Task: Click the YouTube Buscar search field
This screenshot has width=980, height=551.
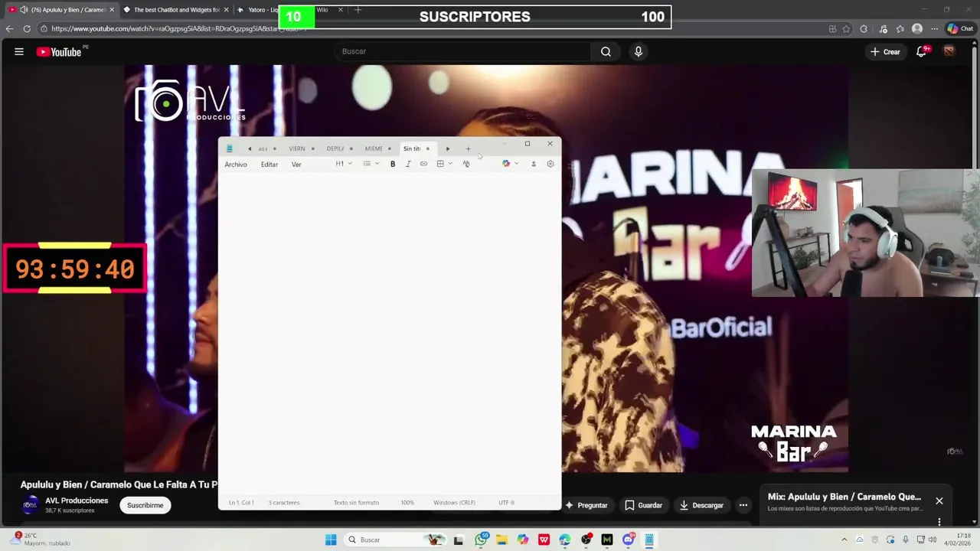Action: pyautogui.click(x=462, y=51)
